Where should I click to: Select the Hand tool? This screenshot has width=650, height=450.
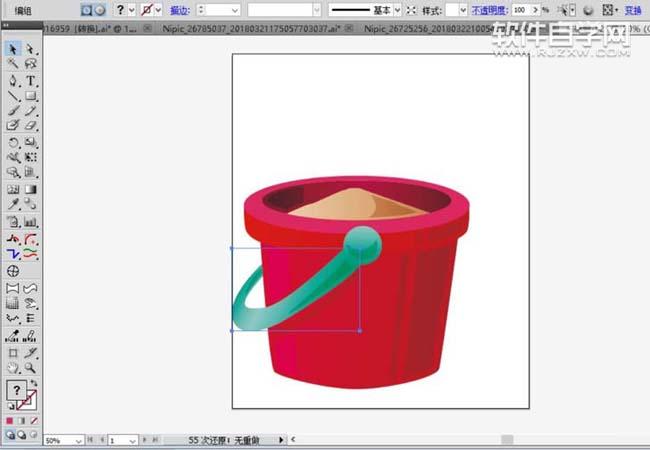pos(13,368)
